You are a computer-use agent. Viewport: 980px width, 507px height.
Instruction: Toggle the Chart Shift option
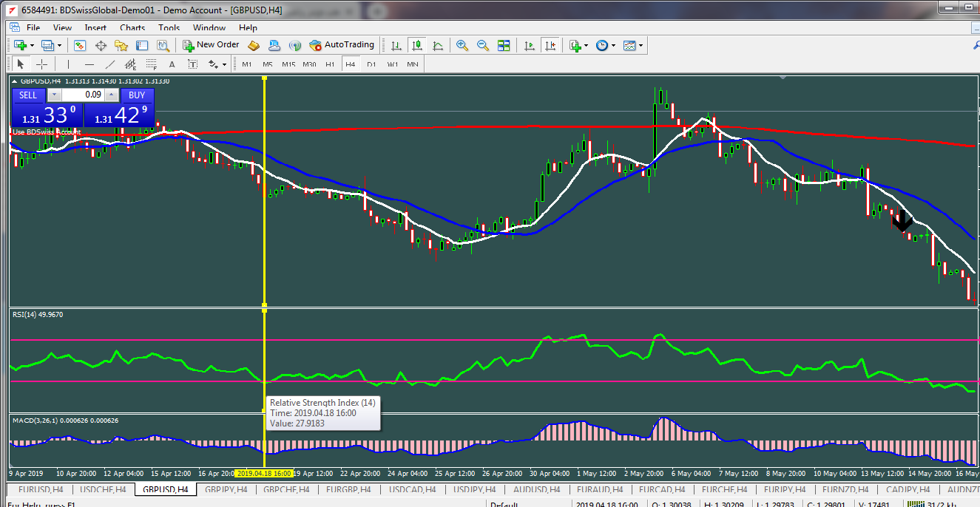tap(550, 45)
